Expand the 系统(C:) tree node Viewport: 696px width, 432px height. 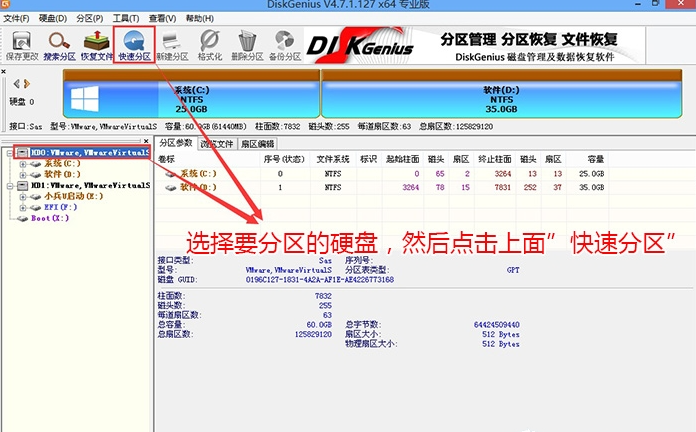[23, 164]
